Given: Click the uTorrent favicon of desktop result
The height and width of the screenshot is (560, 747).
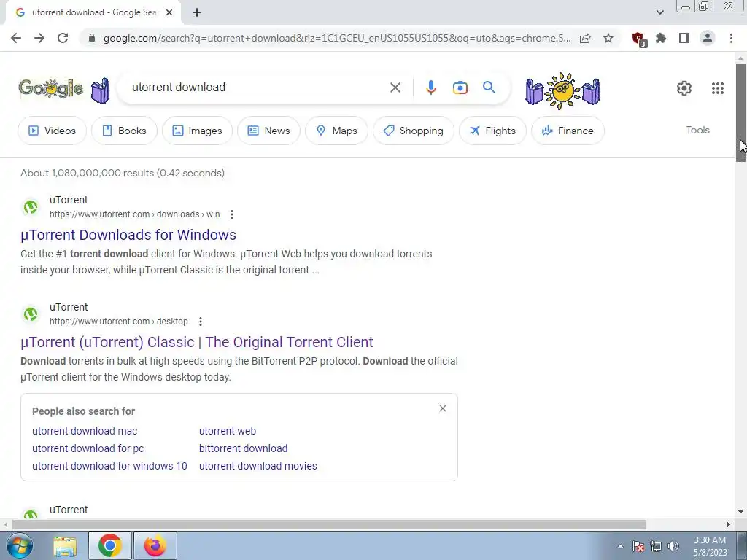Looking at the screenshot, I should 31,314.
